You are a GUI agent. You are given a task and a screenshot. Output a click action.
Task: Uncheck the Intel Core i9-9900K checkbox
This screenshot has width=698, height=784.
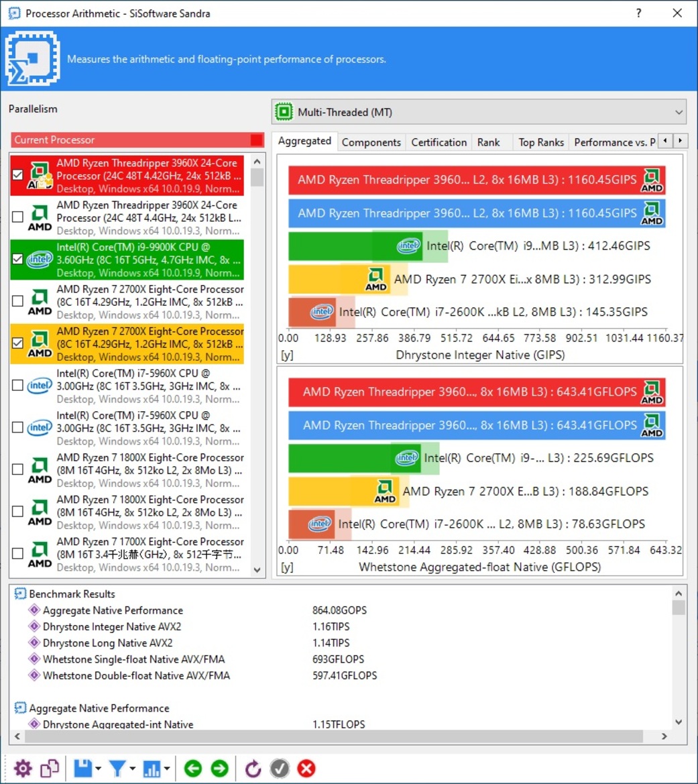[x=17, y=259]
